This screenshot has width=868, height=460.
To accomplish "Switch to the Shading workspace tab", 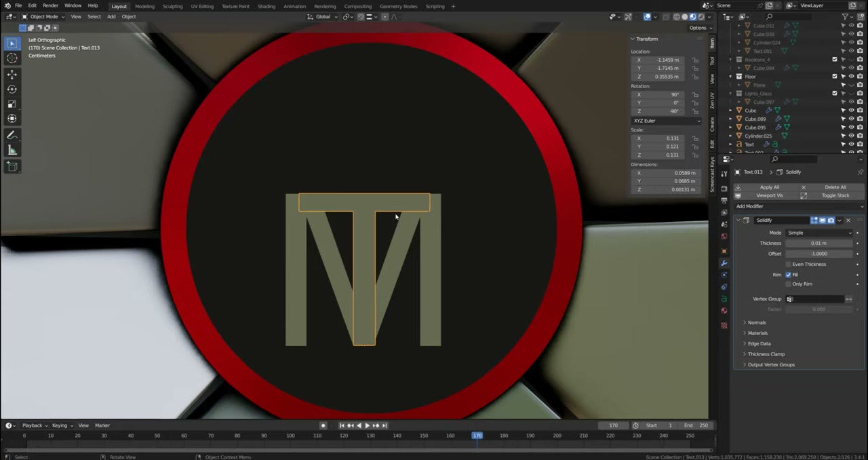I will coord(267,6).
